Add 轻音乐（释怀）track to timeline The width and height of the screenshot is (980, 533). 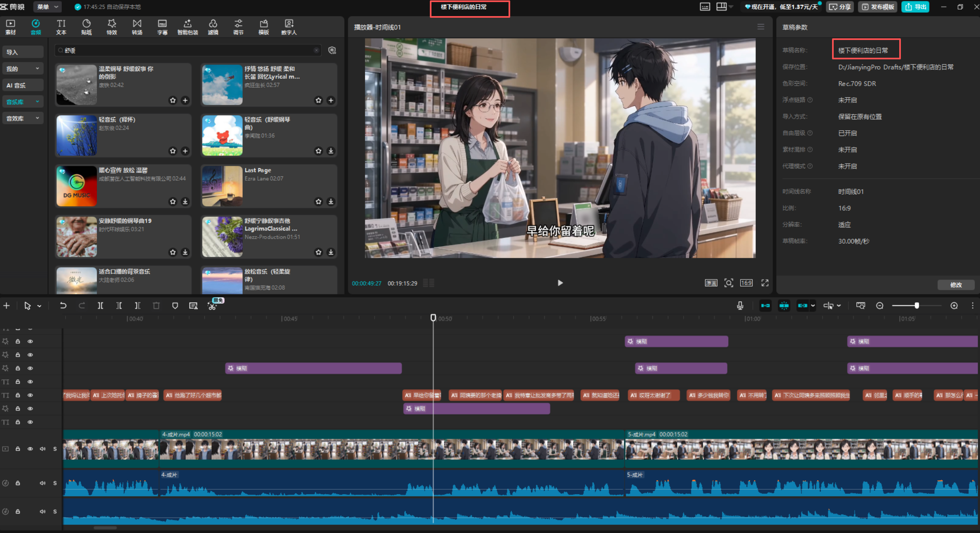[185, 151]
